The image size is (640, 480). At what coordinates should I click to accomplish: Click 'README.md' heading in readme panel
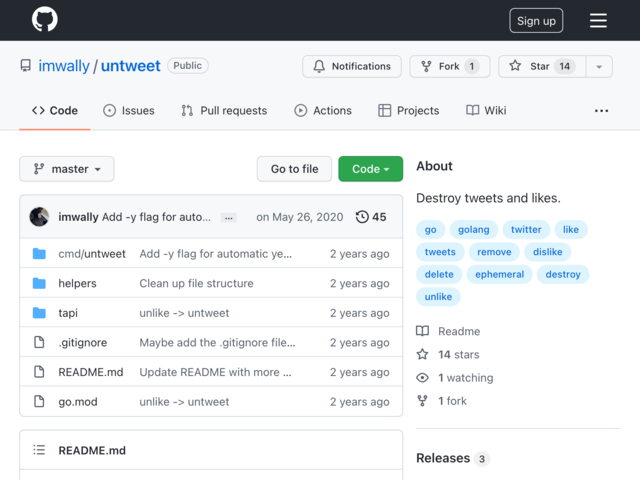[x=92, y=450]
